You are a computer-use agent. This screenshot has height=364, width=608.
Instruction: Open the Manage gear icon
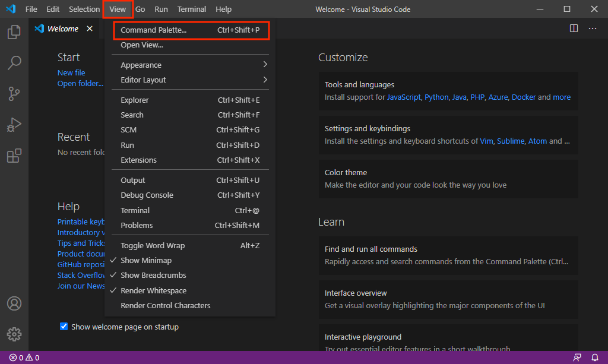pos(14,334)
